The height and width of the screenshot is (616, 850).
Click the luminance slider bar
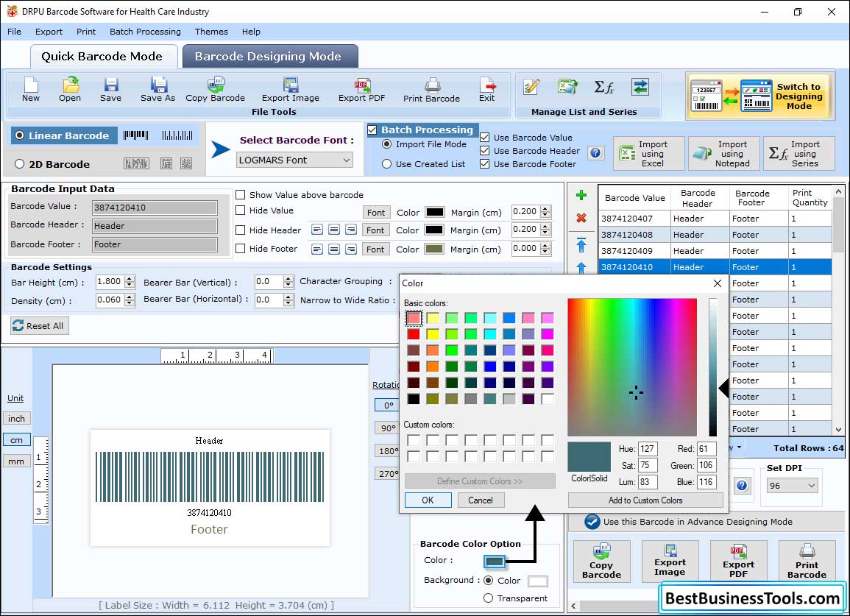pos(713,367)
